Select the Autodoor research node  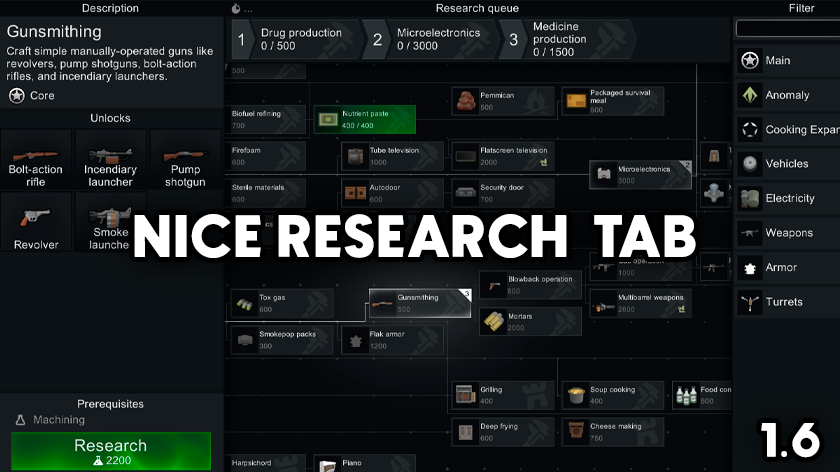392,193
